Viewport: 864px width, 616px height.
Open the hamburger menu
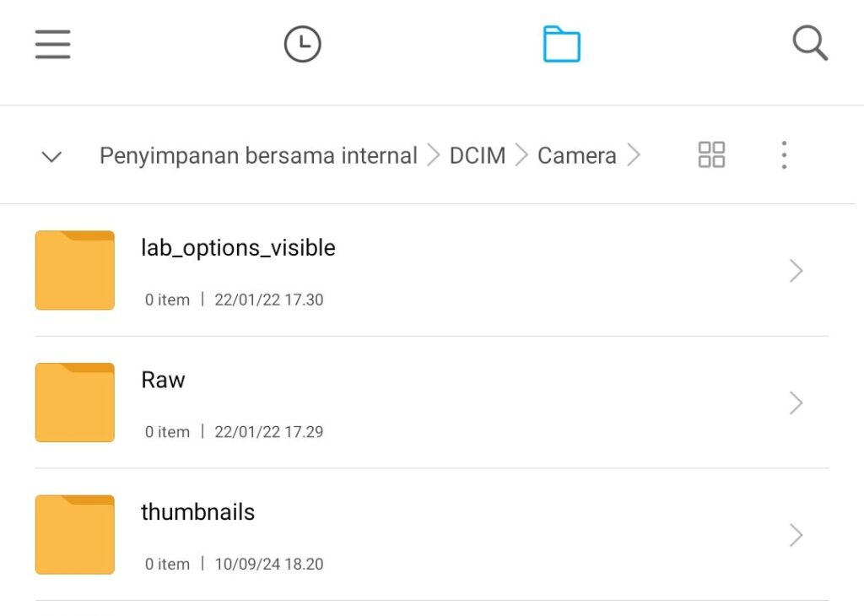[52, 44]
